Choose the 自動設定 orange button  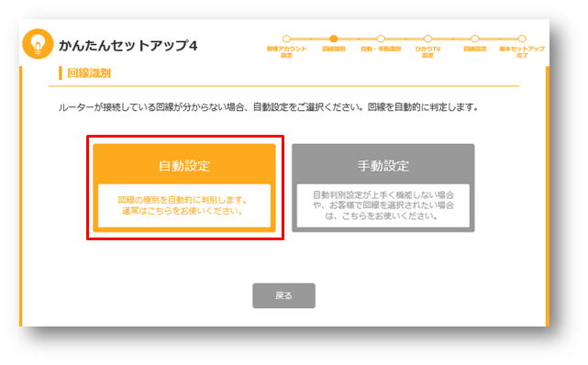[x=184, y=188]
